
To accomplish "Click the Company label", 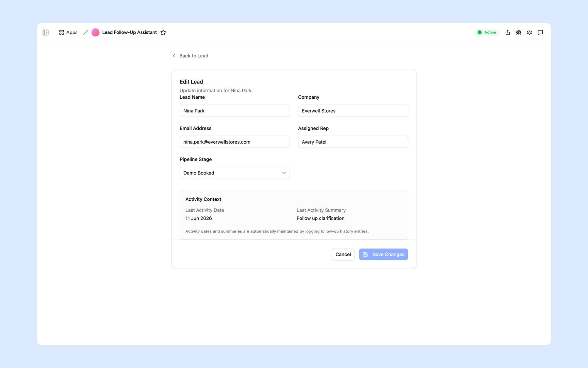I will (x=309, y=97).
